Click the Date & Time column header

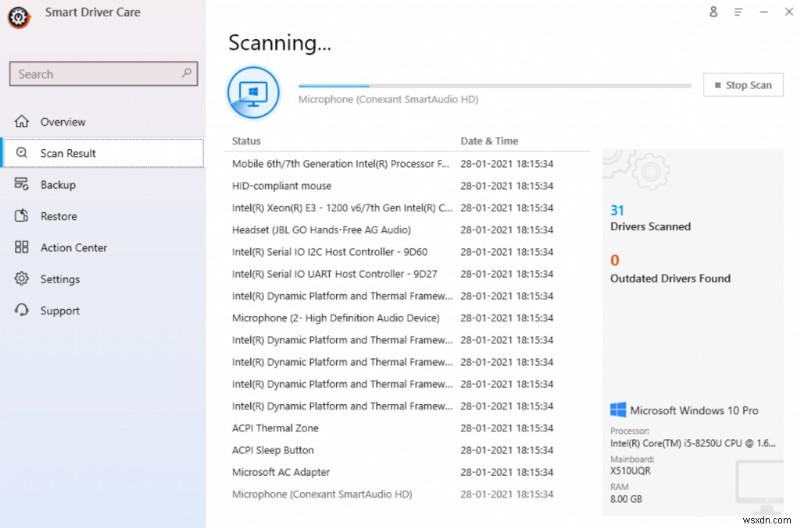[x=489, y=141]
